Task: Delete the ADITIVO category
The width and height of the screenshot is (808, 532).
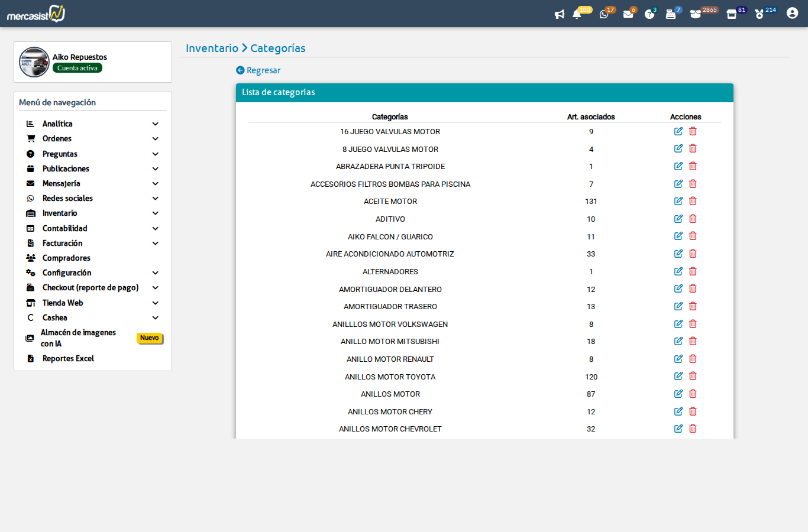Action: click(693, 218)
